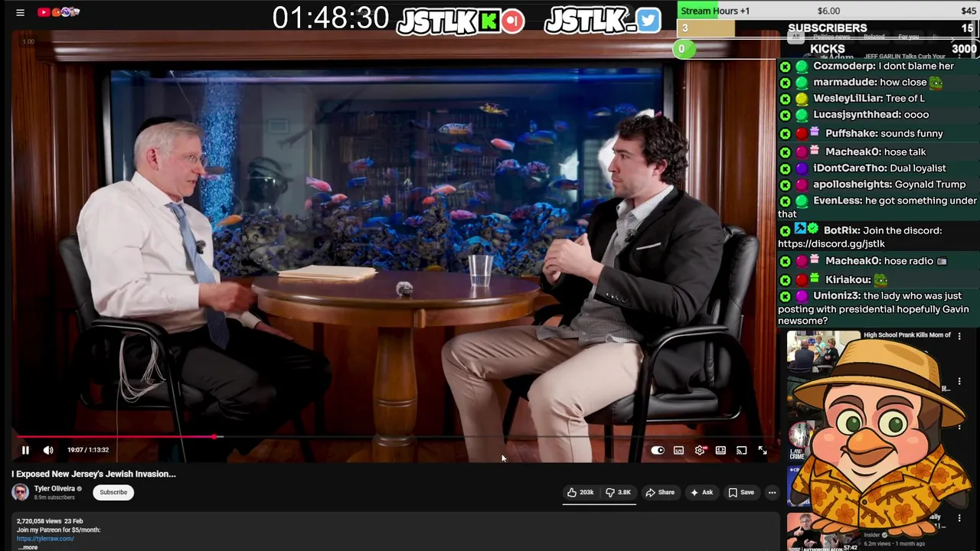Image resolution: width=980 pixels, height=551 pixels.
Task: Click the 2,720,058 views text
Action: click(x=40, y=521)
